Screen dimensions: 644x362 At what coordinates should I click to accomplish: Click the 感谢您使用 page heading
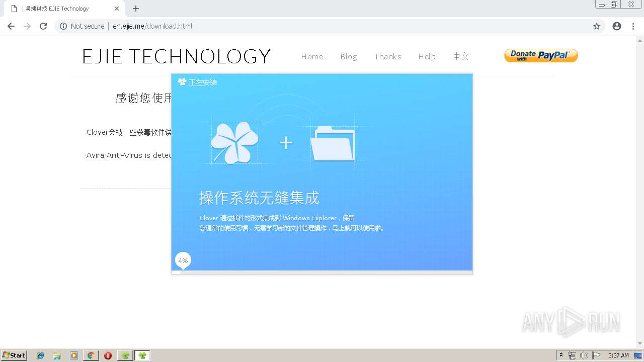tap(144, 98)
